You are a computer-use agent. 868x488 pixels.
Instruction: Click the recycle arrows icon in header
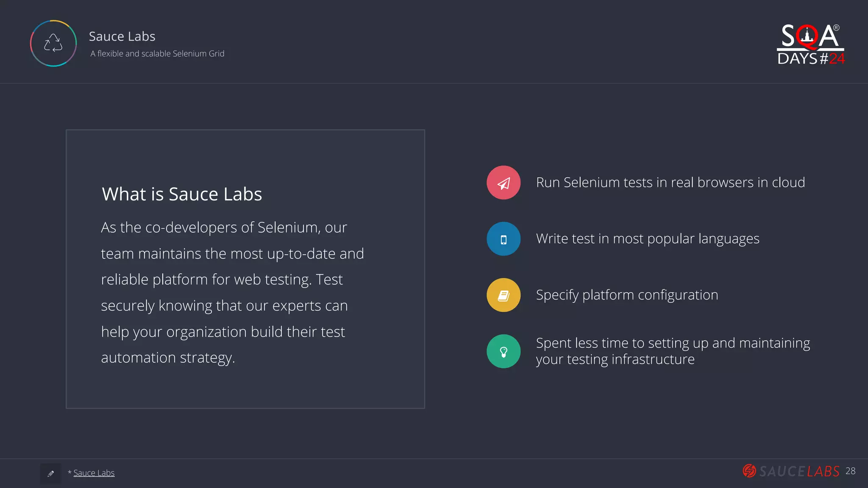(53, 43)
